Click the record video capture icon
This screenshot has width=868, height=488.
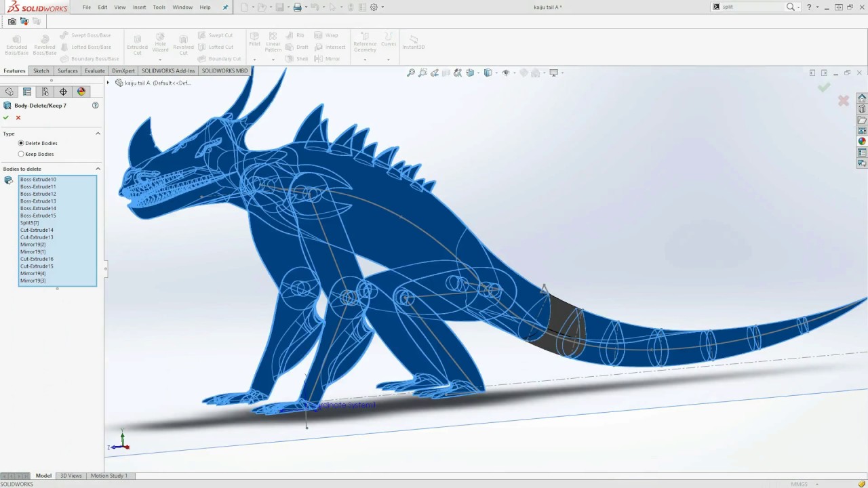[x=24, y=21]
